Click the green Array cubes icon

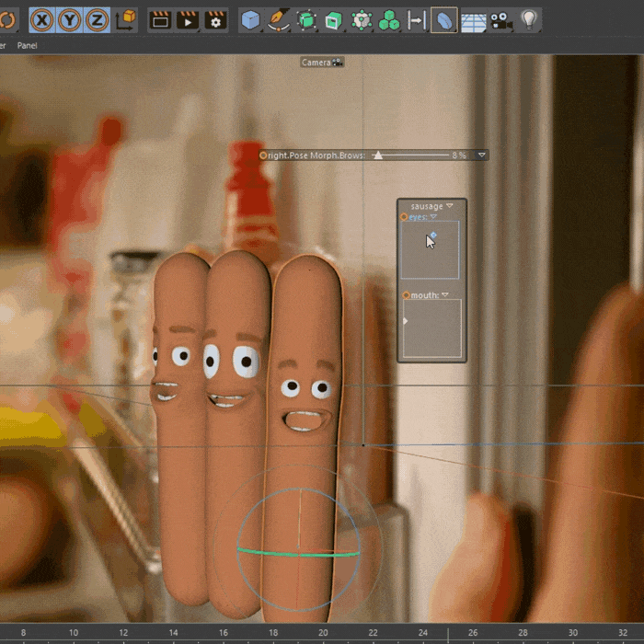coord(389,19)
